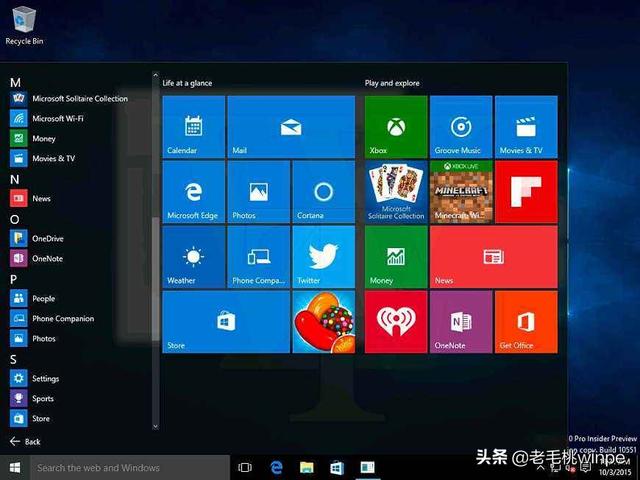Focus the Search the web and Windows box
Screen dimensions: 640x480
click(130, 468)
